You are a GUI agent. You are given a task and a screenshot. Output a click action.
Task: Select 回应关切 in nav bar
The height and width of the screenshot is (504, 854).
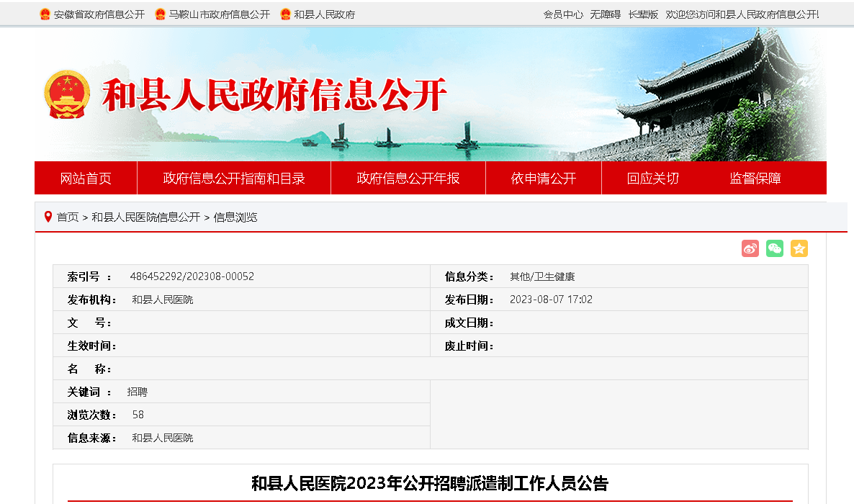[653, 178]
